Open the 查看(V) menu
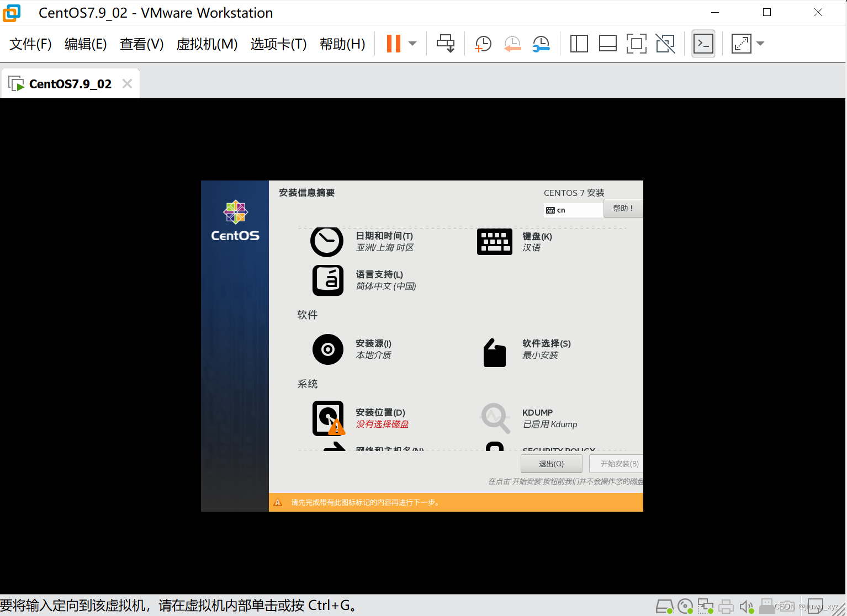 (x=142, y=44)
